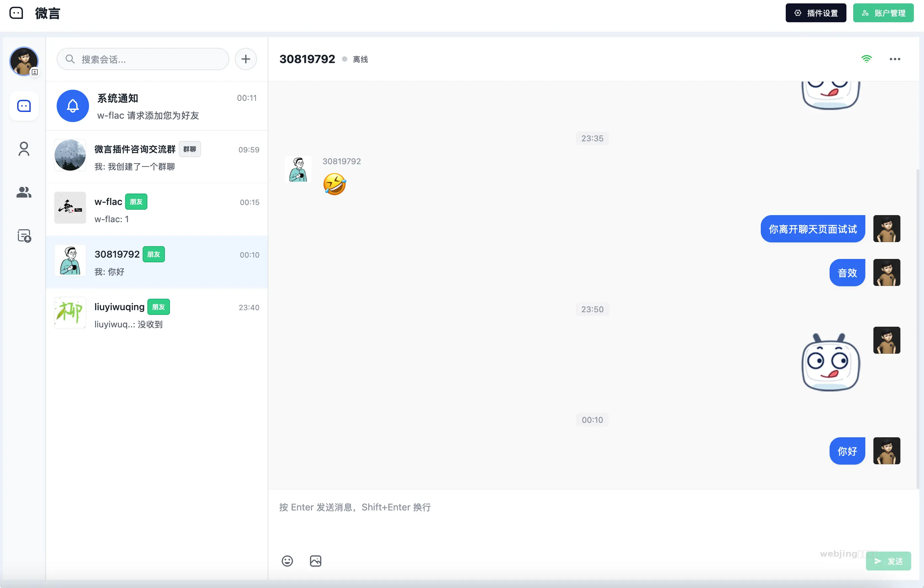Open the contacts person icon in sidebar
Image resolution: width=924 pixels, height=588 pixels.
coord(24,149)
